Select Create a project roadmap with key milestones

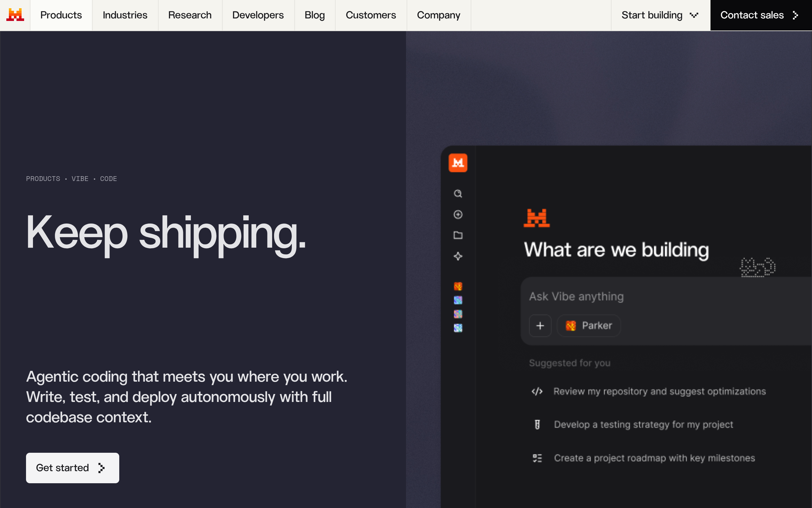coord(654,458)
